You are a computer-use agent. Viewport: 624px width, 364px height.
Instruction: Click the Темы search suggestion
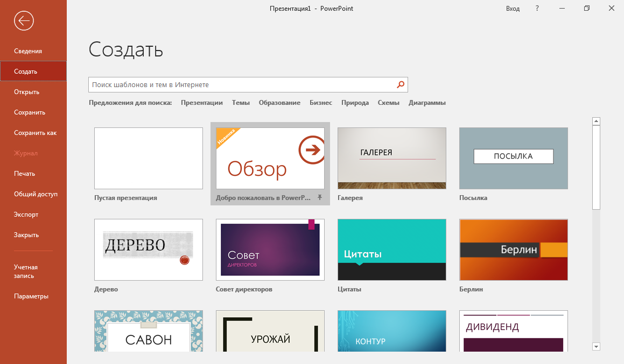(241, 103)
